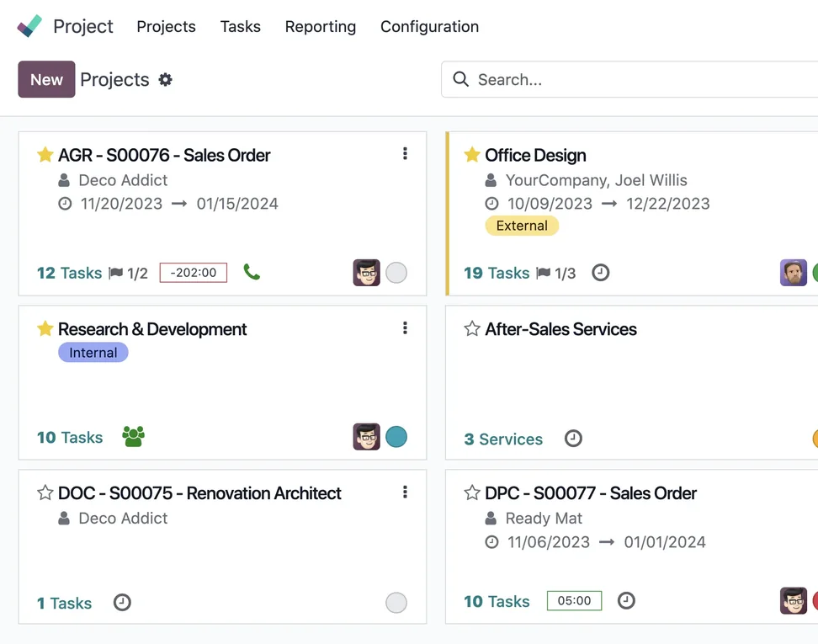The height and width of the screenshot is (644, 818).
Task: Click DPC - S00077 - Sales Order title
Action: coord(591,493)
